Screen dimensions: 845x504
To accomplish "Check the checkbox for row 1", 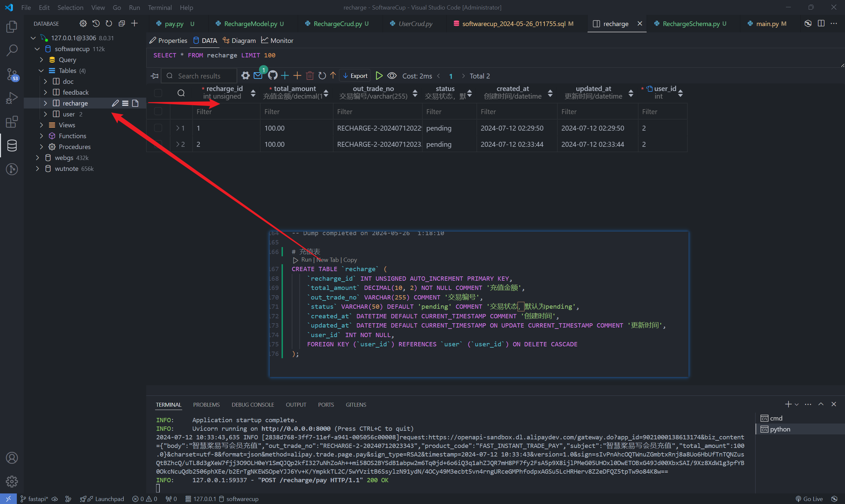I will 158,128.
